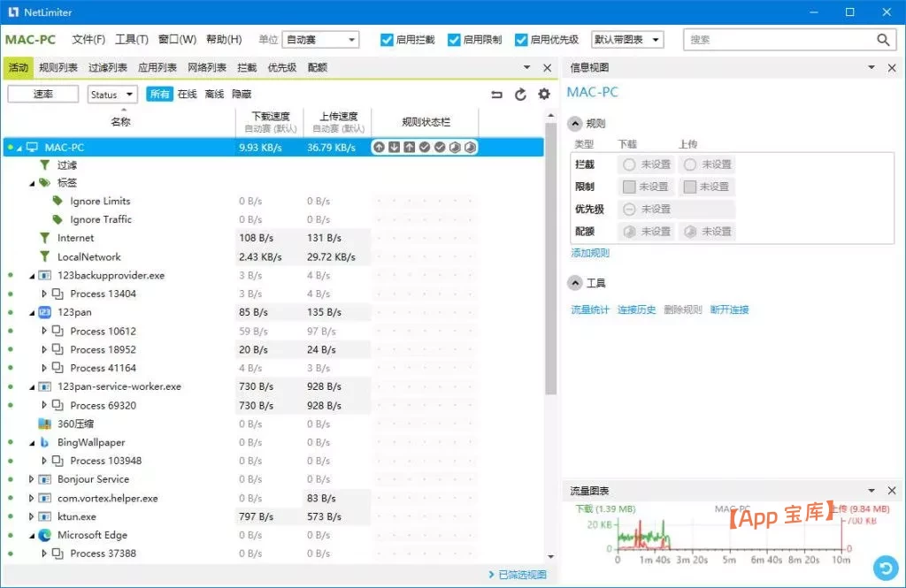Click the 已筛选视图 link at the bottom
The image size is (906, 588).
(522, 575)
